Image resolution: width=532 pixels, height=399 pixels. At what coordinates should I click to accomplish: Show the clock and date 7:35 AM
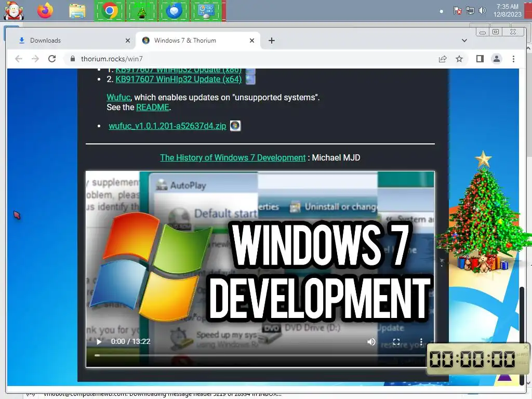click(x=507, y=10)
